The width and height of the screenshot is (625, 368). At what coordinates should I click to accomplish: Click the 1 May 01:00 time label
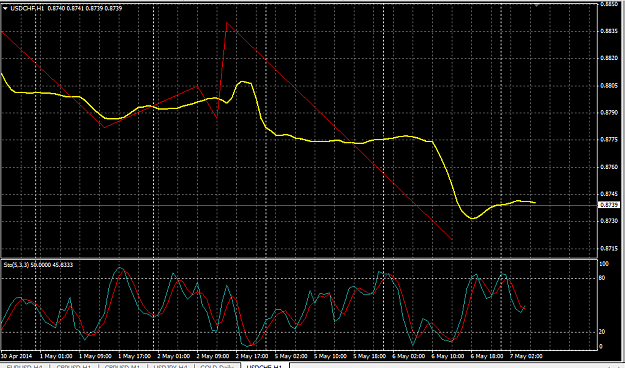57,356
